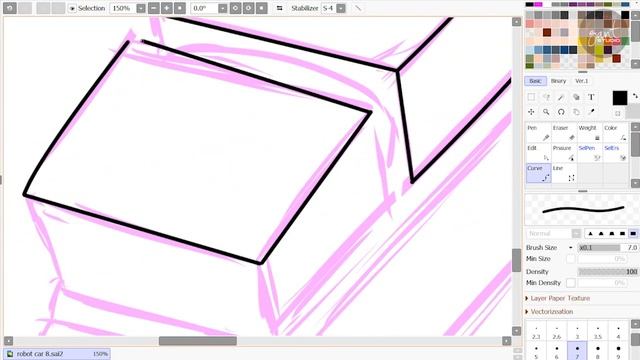Choose the Curve linework tool
The width and height of the screenshot is (640, 360).
[538, 173]
